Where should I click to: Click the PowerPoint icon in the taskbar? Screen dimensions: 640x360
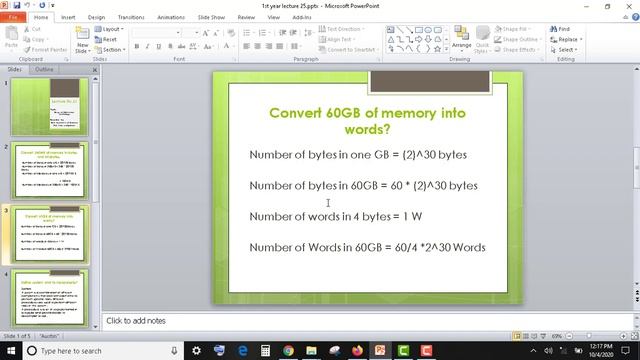[x=380, y=351]
